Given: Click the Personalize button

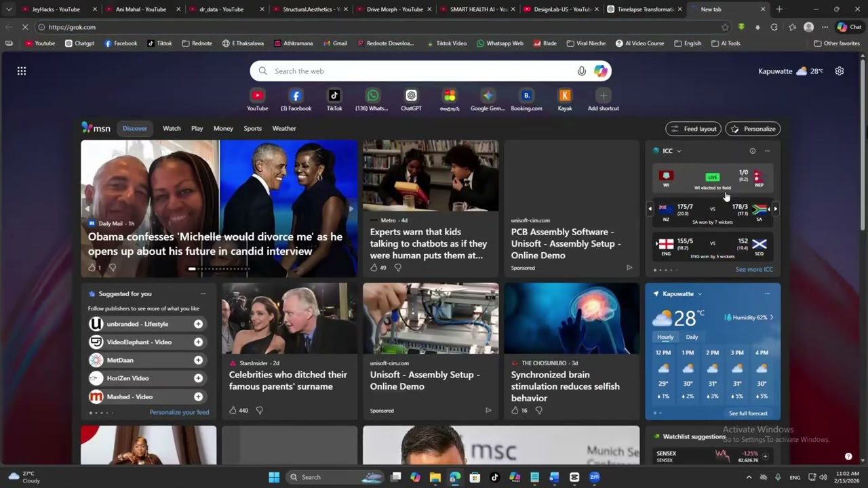Looking at the screenshot, I should point(753,129).
